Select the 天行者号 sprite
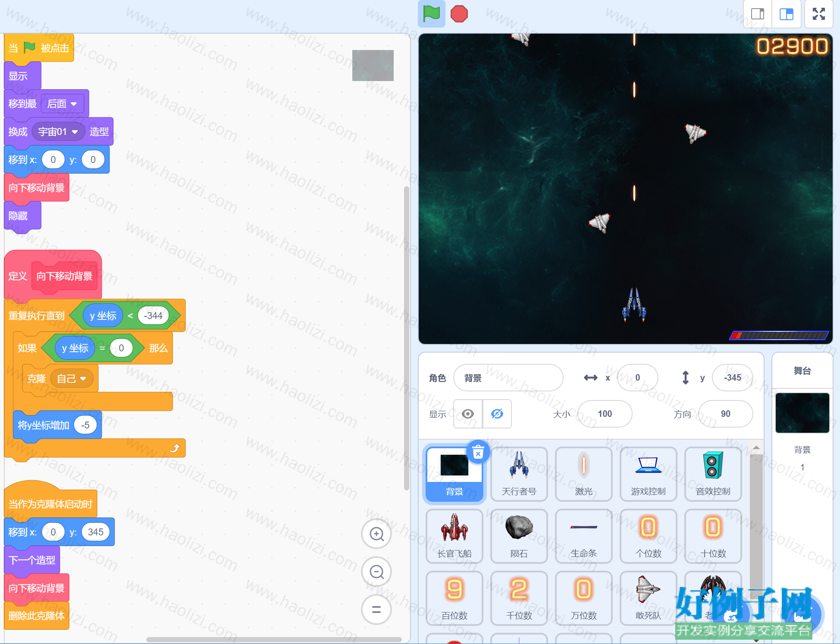The height and width of the screenshot is (644, 840). pyautogui.click(x=519, y=474)
